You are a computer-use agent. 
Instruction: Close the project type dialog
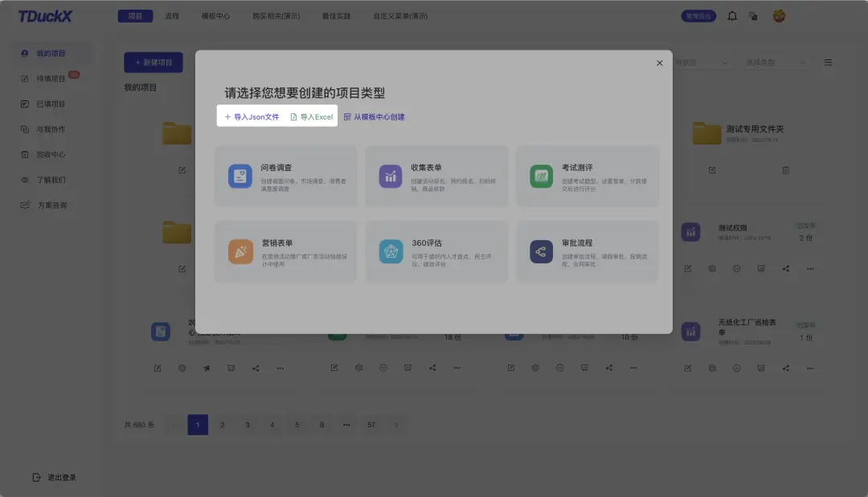tap(659, 63)
